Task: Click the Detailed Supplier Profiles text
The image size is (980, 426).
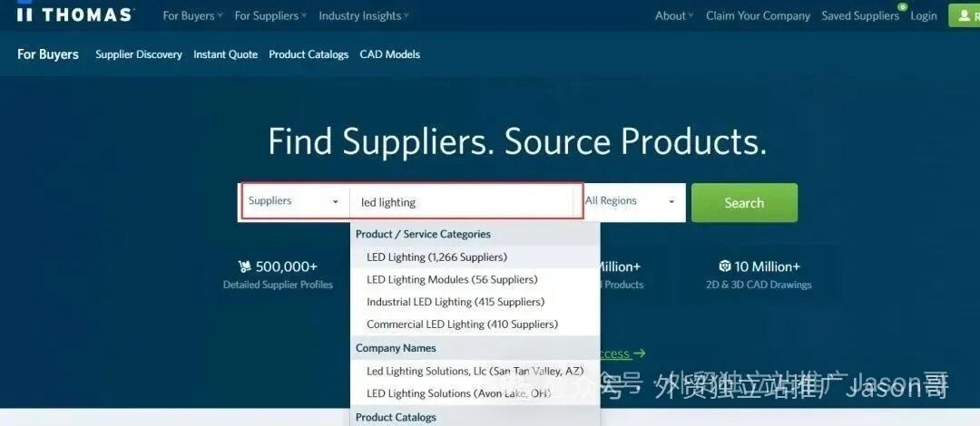Action: point(279,285)
